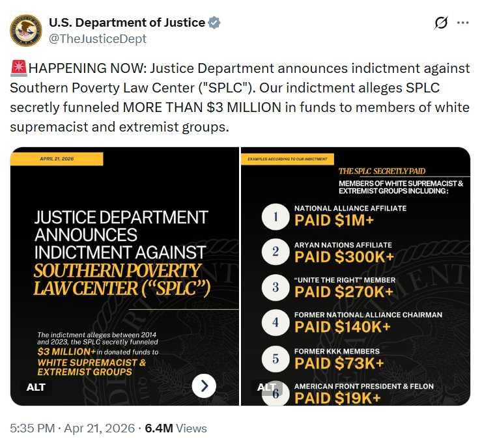Open the U.S. Department of Justice name link
Viewport: 482px width, 448px height.
[x=127, y=23]
